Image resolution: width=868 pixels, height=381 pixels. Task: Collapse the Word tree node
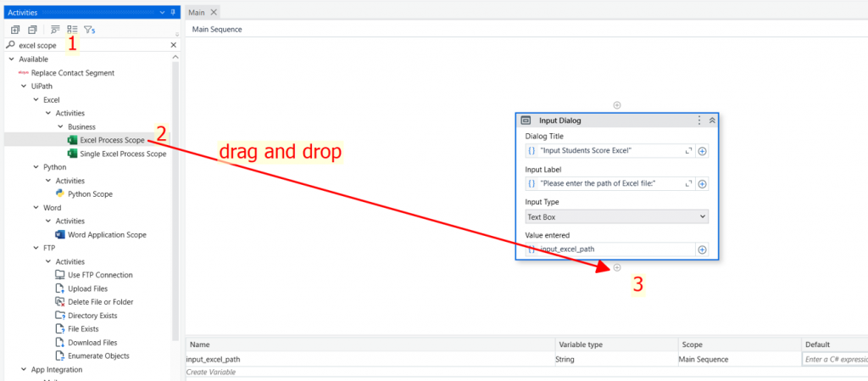(36, 208)
